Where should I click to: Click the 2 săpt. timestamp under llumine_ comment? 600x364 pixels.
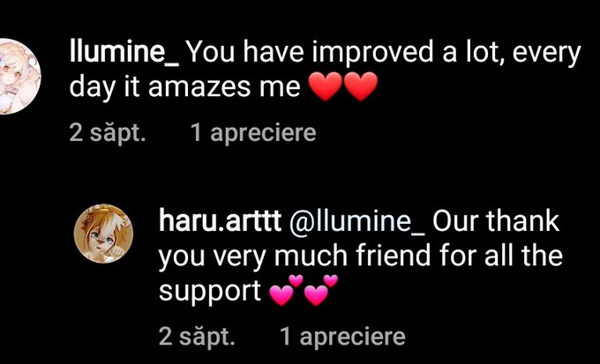pyautogui.click(x=108, y=134)
